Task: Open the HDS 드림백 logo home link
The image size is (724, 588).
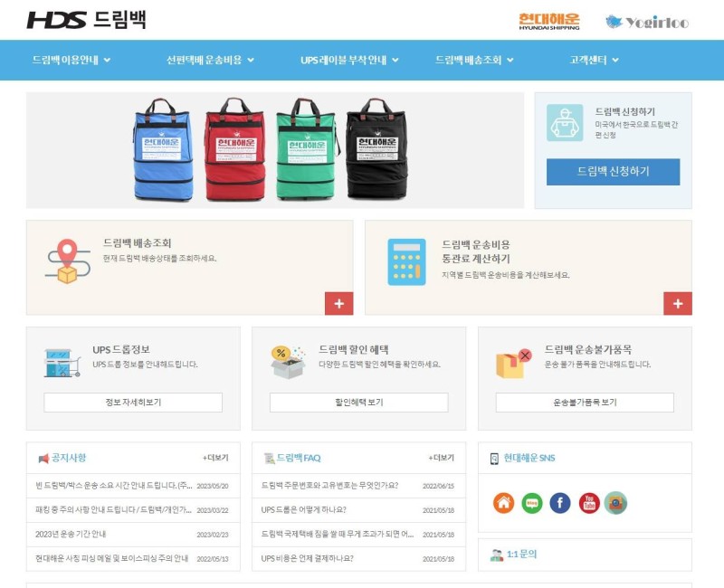Action: click(86, 20)
